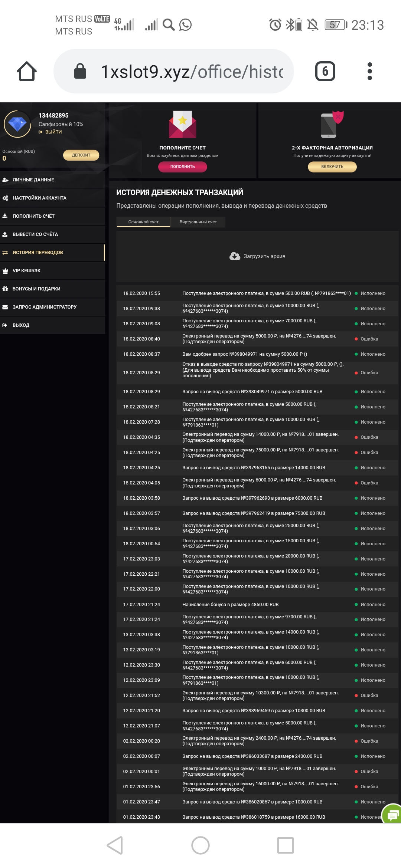Click Основной (RUB) balance label
The height and width of the screenshot is (868, 401).
tap(19, 151)
